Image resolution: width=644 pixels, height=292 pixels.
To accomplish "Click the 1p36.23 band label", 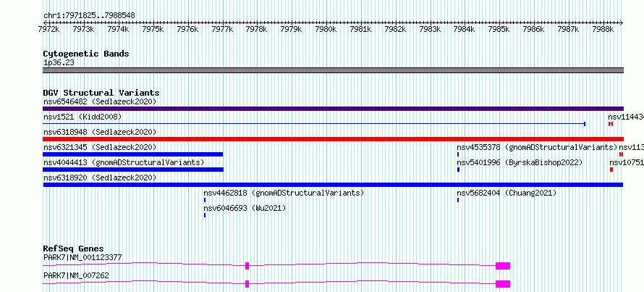I will click(59, 63).
